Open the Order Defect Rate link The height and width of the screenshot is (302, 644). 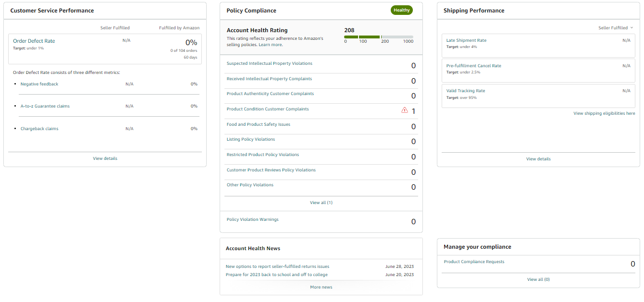coord(34,41)
